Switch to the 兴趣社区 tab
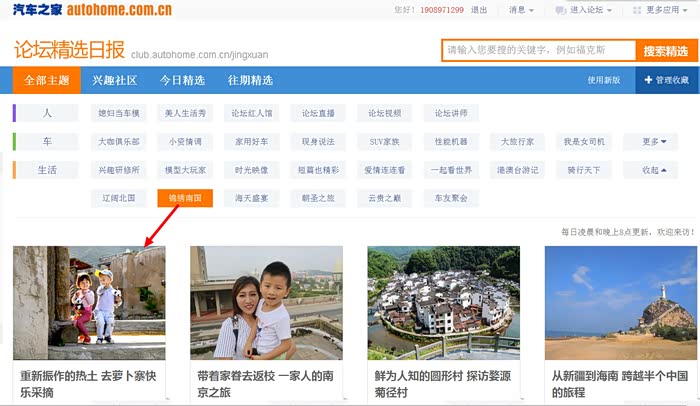The width and height of the screenshot is (700, 406). pyautogui.click(x=114, y=80)
